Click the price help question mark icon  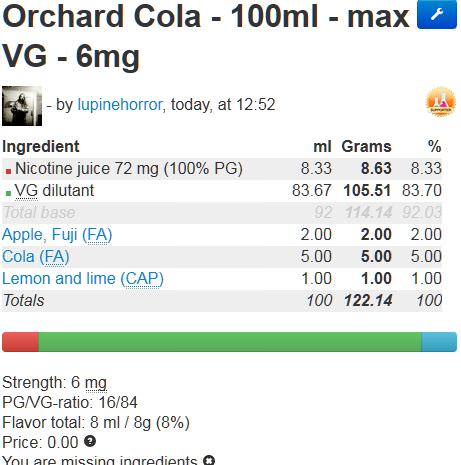(x=90, y=441)
